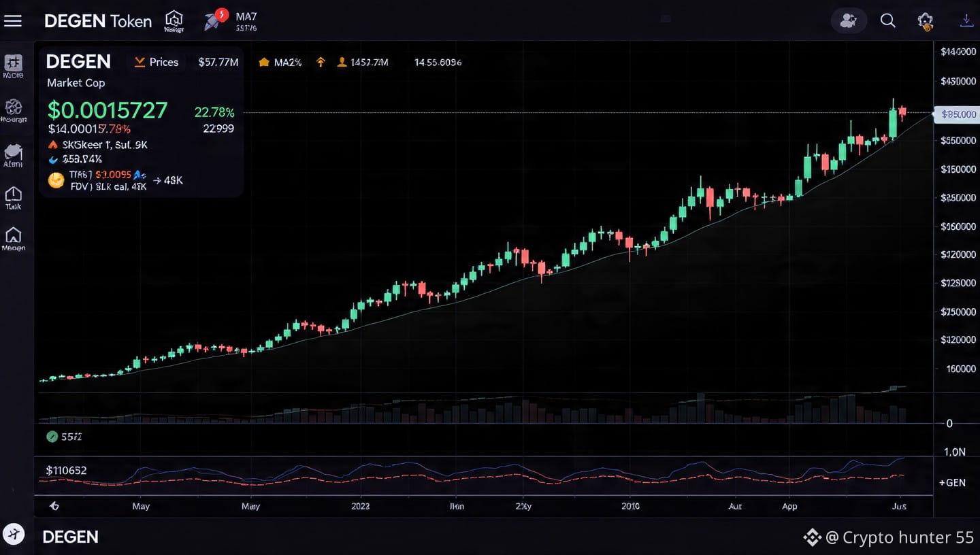Click the arrow 48K value in DEGEN panel
The image size is (980, 555).
pyautogui.click(x=168, y=181)
